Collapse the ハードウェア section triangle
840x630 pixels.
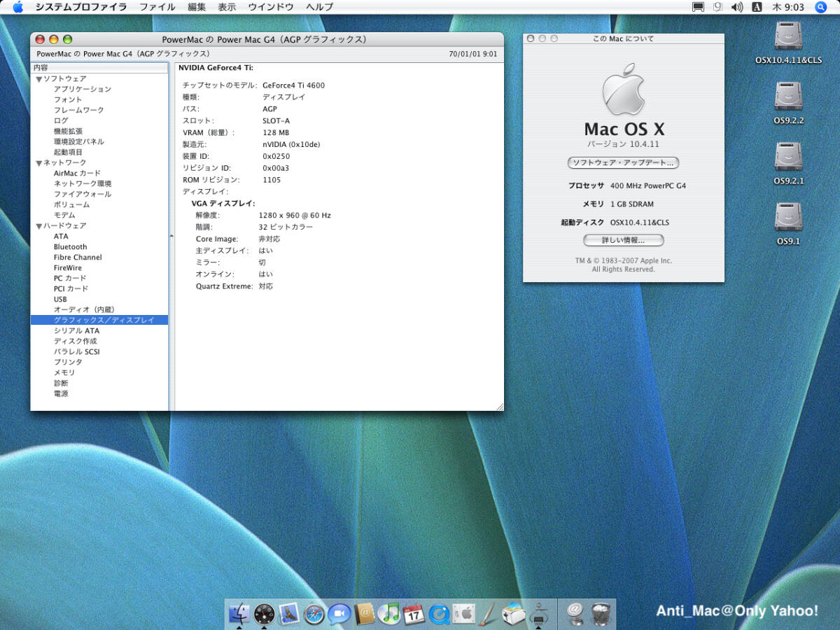point(39,226)
